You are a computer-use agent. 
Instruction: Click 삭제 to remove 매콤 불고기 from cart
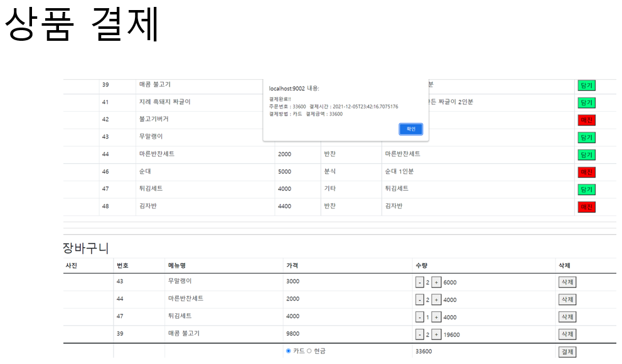click(x=567, y=334)
